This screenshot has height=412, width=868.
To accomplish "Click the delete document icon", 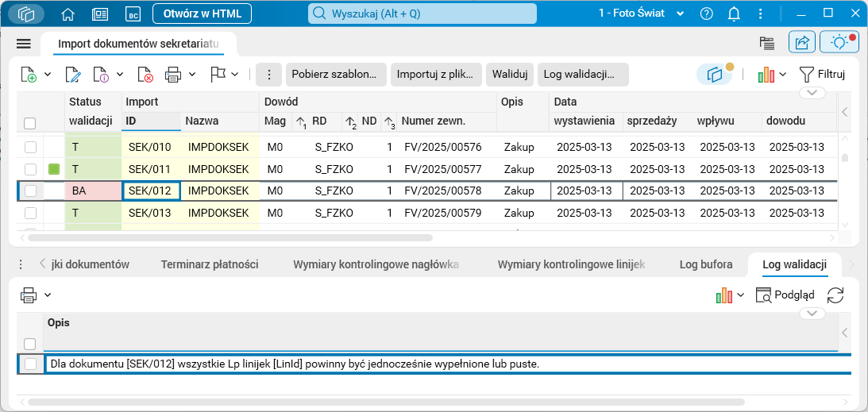I will (145, 75).
